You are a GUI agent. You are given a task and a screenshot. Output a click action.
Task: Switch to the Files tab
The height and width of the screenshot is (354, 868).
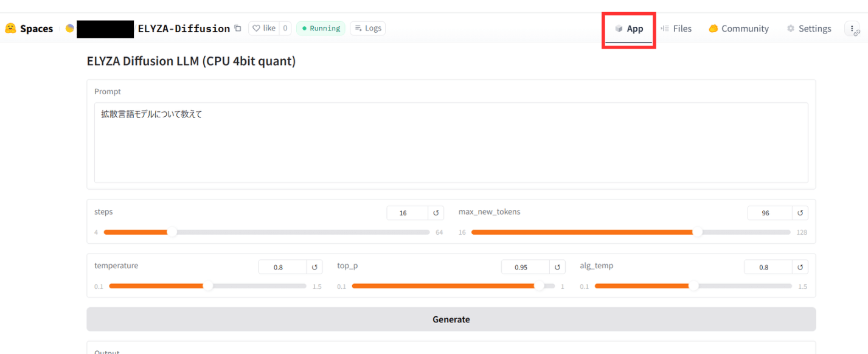click(x=676, y=29)
